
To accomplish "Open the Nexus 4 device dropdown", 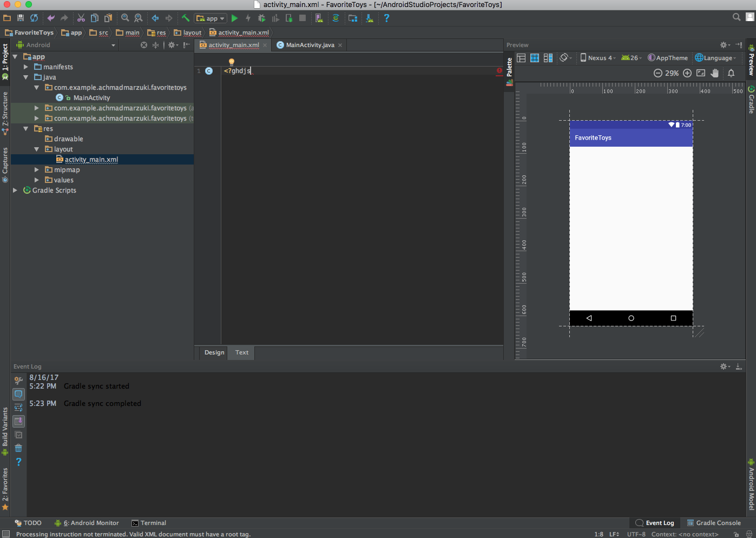I will [599, 57].
